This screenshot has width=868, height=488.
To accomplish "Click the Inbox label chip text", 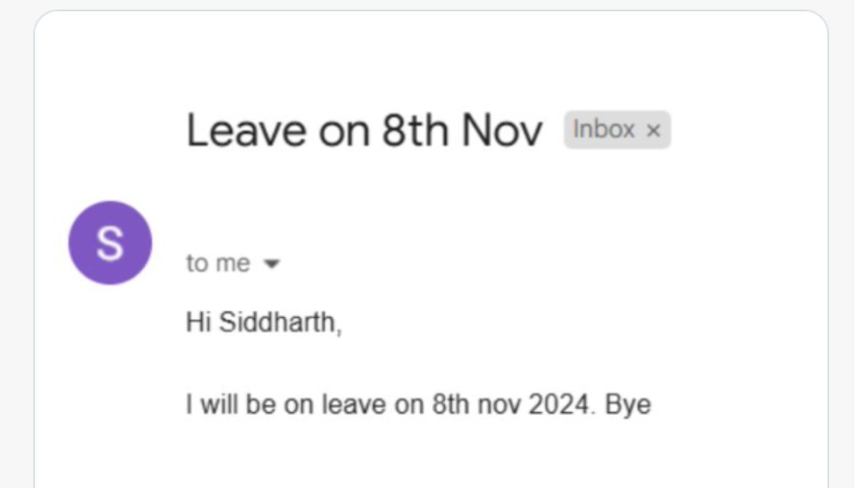I will tap(604, 129).
